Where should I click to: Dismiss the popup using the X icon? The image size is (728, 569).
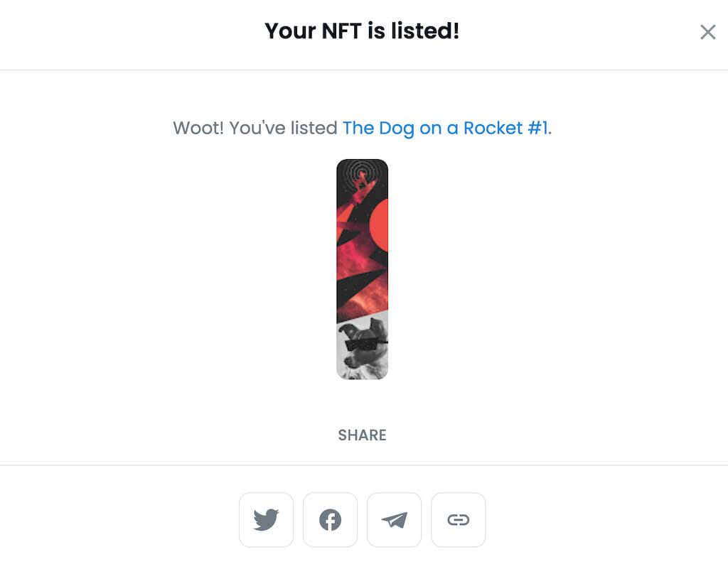pos(707,32)
